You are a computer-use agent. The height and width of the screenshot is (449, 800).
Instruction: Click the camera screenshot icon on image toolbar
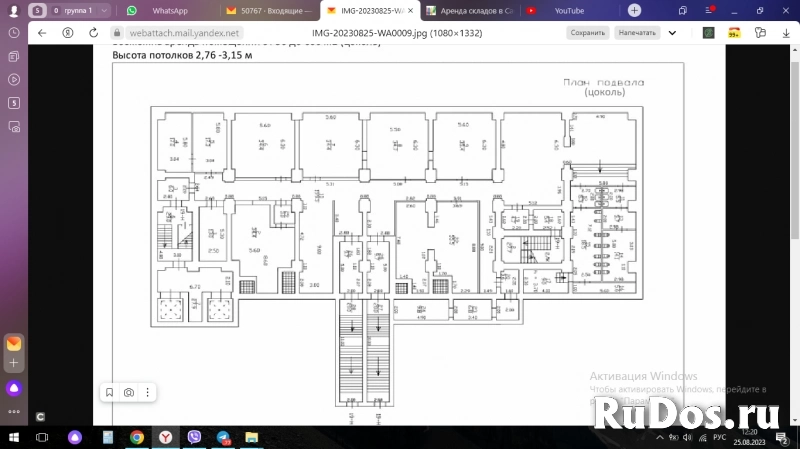click(x=129, y=393)
